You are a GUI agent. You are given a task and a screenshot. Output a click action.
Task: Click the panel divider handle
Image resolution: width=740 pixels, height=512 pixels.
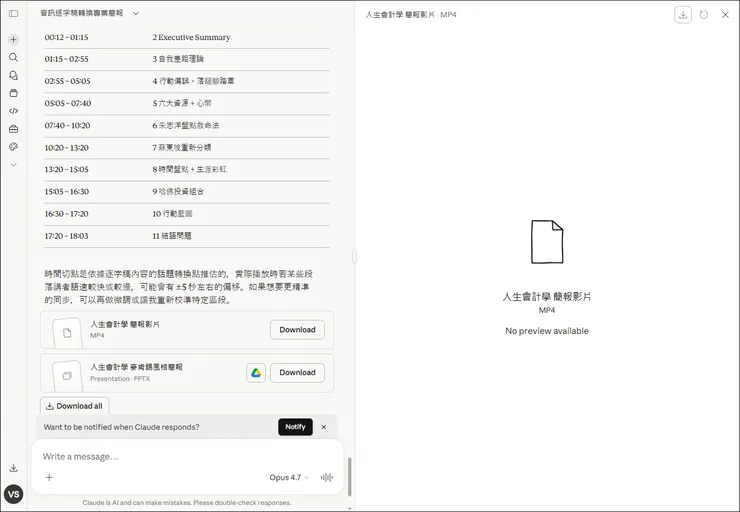pos(354,256)
